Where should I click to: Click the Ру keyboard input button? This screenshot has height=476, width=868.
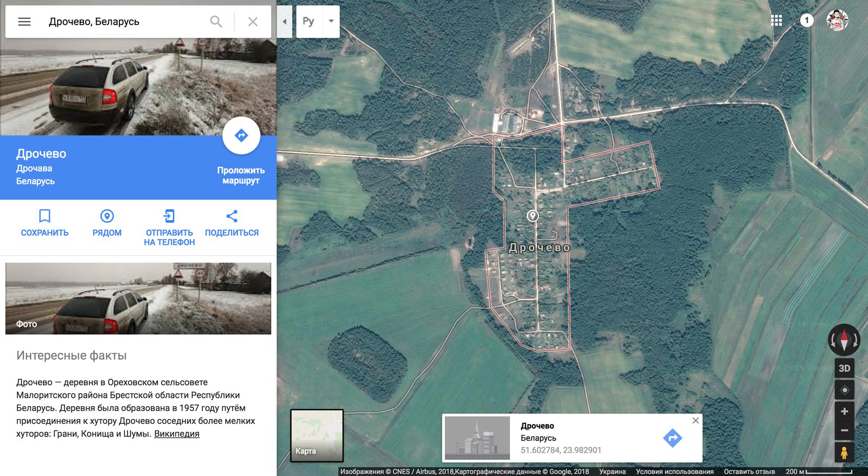(309, 22)
